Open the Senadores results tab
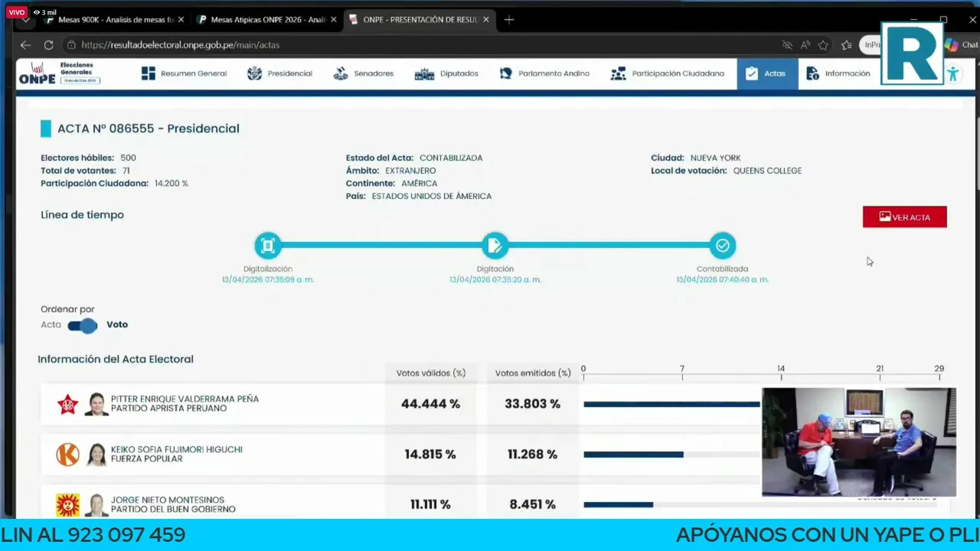 coord(364,73)
